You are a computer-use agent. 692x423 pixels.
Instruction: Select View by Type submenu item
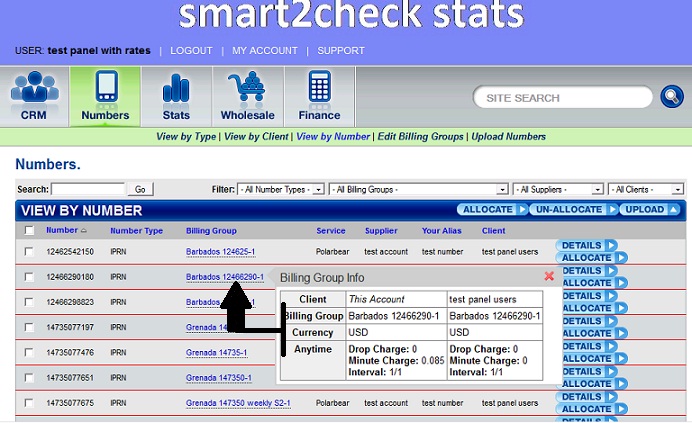(x=186, y=136)
